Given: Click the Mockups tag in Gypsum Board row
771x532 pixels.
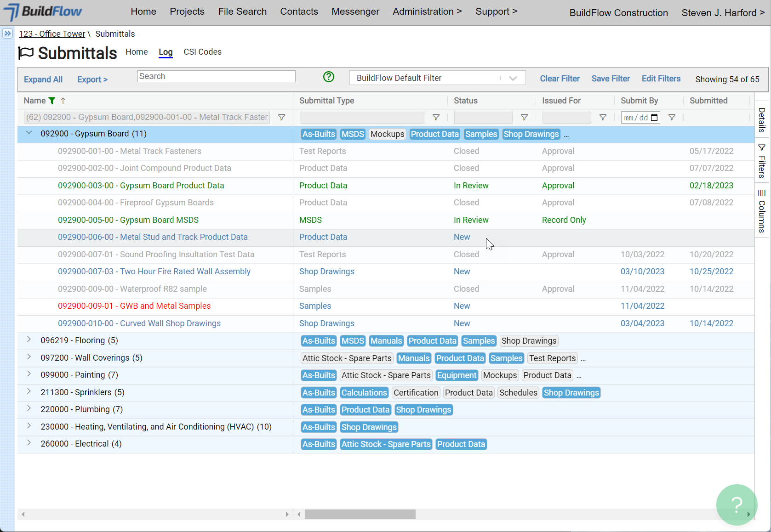Looking at the screenshot, I should (x=387, y=134).
